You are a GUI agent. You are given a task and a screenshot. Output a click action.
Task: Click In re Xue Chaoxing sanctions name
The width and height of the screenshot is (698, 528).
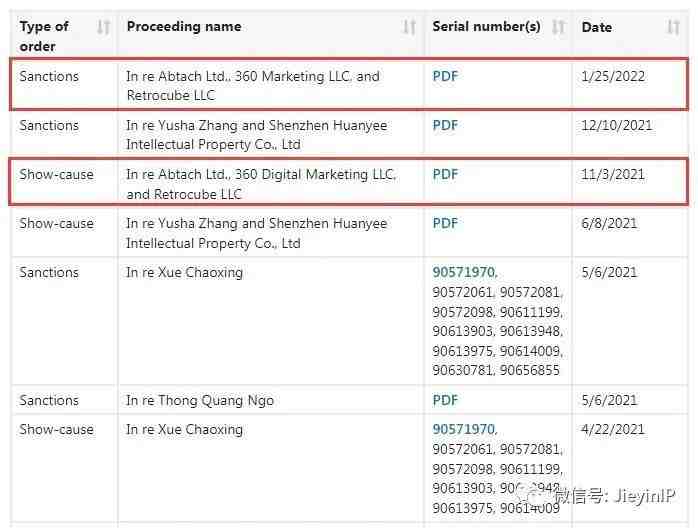[184, 272]
